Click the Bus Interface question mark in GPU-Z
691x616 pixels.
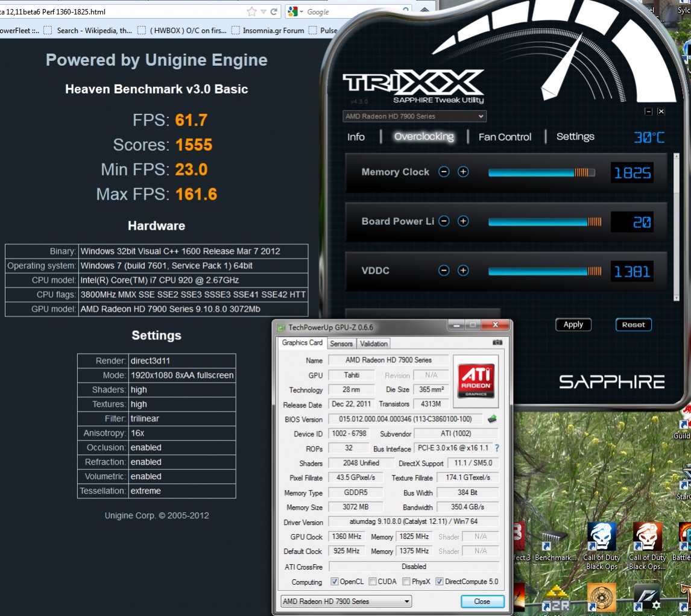pyautogui.click(x=497, y=448)
